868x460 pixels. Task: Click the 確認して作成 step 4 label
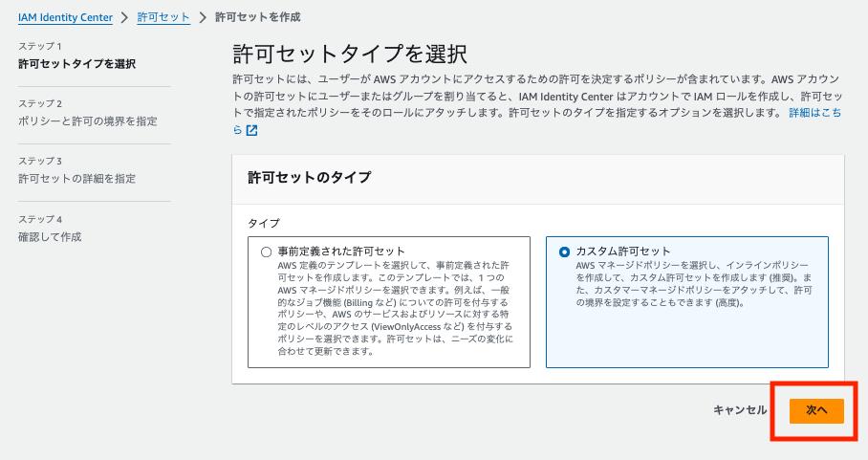50,237
